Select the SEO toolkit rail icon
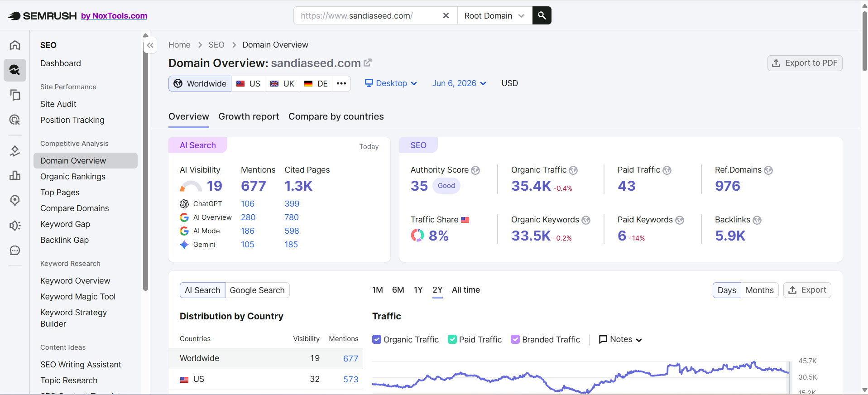868x395 pixels. [15, 70]
